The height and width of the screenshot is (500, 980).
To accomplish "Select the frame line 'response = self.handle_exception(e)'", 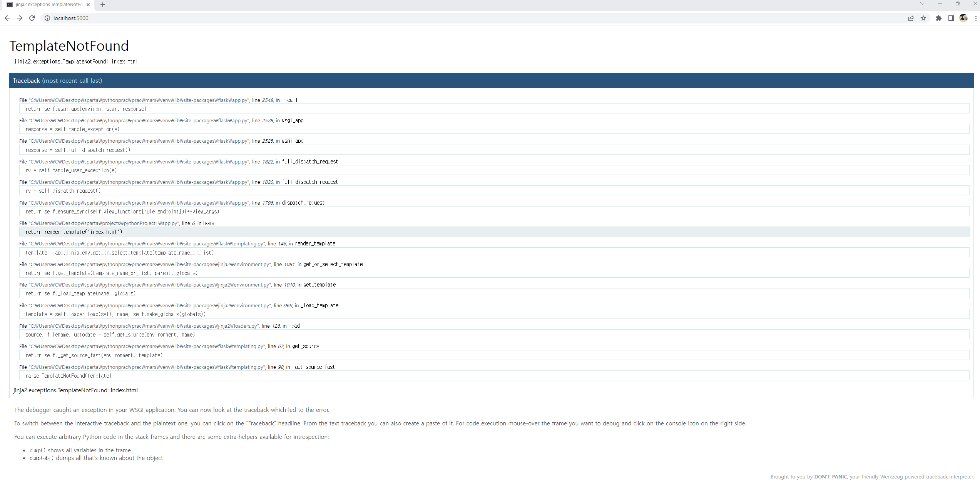I will [494, 129].
